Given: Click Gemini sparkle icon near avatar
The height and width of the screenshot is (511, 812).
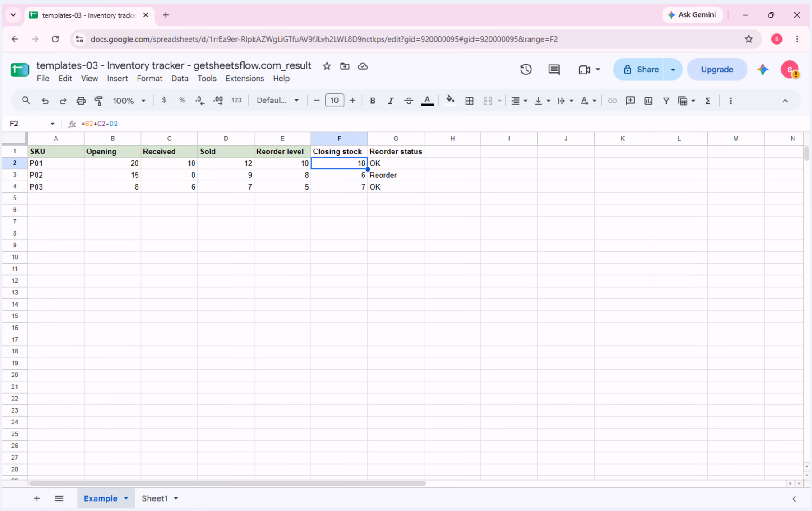Looking at the screenshot, I should [763, 70].
